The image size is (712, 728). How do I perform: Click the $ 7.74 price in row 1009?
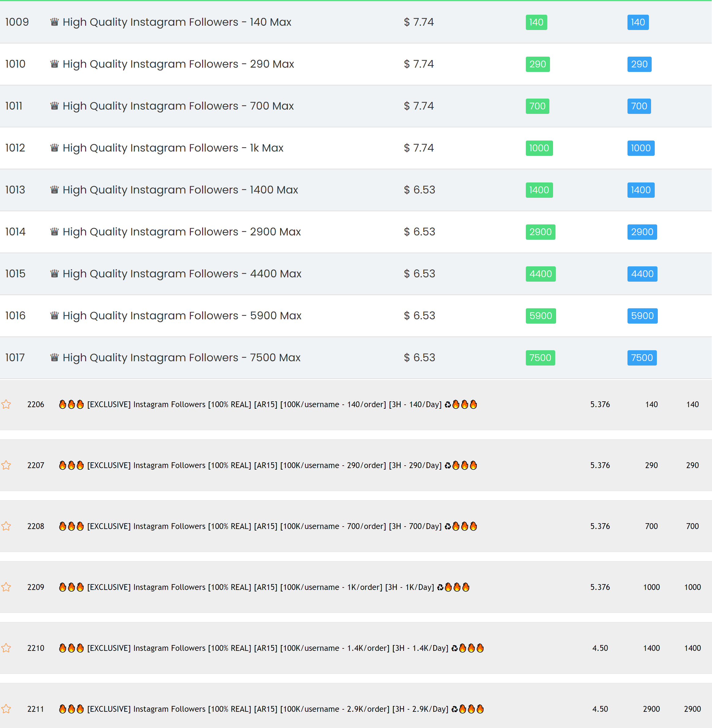(419, 22)
